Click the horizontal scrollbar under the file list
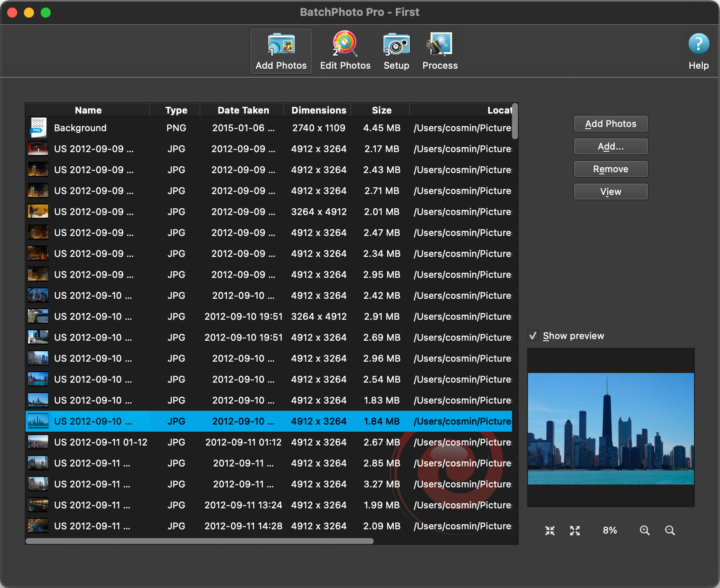Image resolution: width=720 pixels, height=588 pixels. (x=200, y=541)
